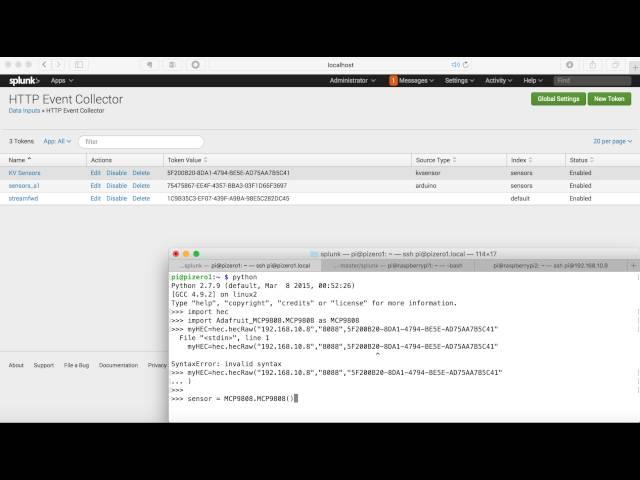Delete the streamfwd token
Image resolution: width=640 pixels, height=480 pixels.
coord(141,198)
